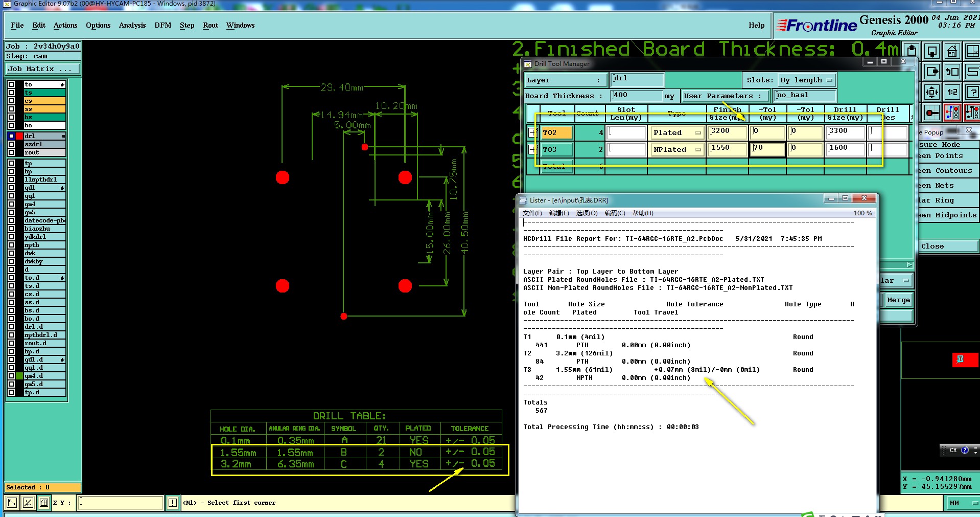Image resolution: width=980 pixels, height=517 pixels.
Task: Toggle the checkbox for layer npth
Action: 11,245
